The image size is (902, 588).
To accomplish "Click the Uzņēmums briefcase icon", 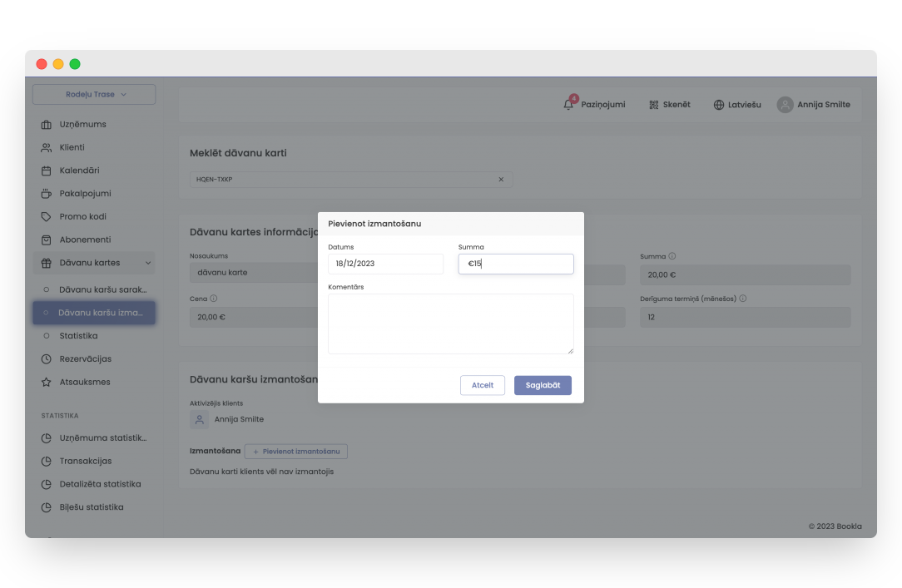I will click(47, 125).
